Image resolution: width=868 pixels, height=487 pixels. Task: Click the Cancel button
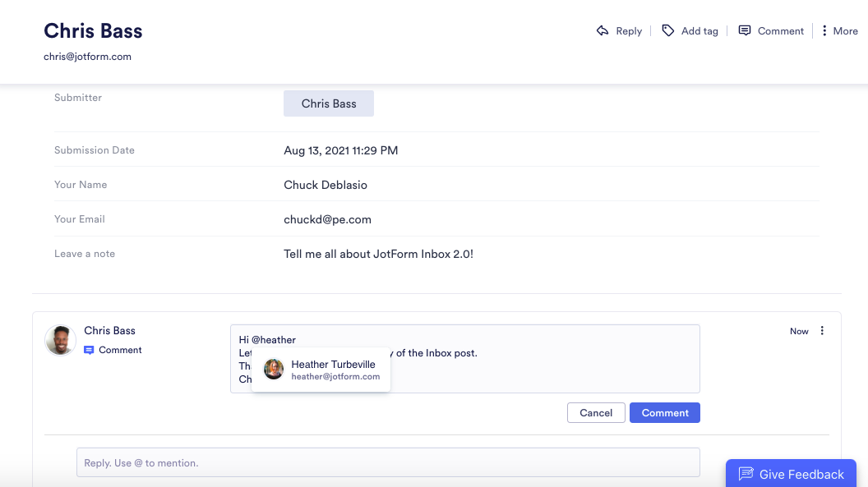596,413
